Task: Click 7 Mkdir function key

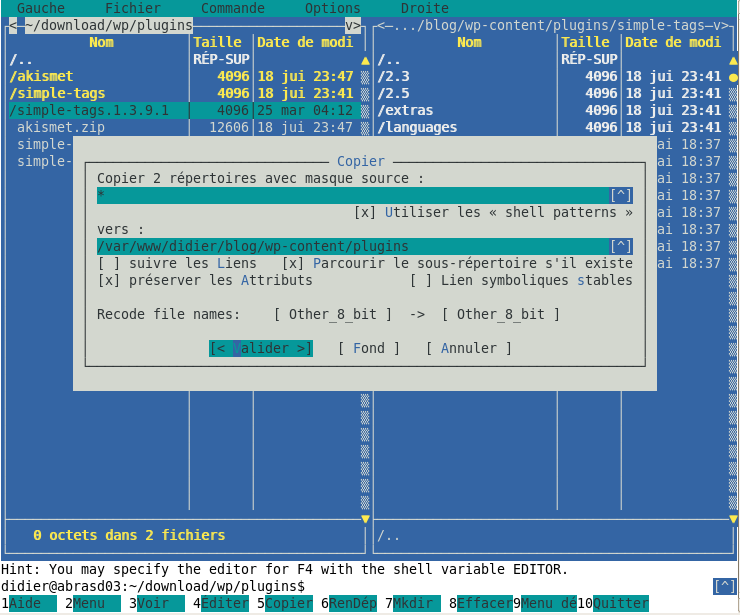Action: pyautogui.click(x=413, y=603)
